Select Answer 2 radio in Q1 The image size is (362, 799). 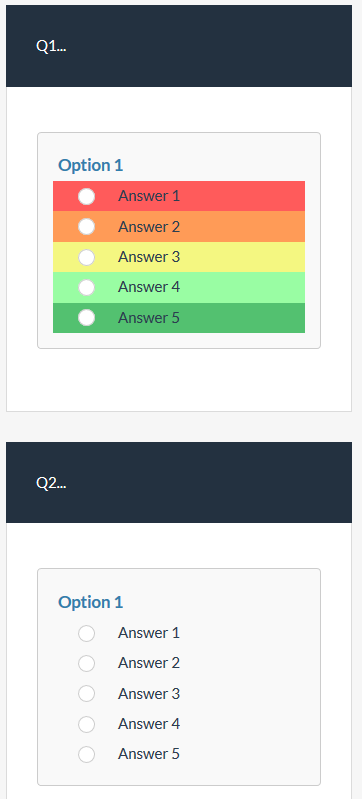click(x=86, y=226)
